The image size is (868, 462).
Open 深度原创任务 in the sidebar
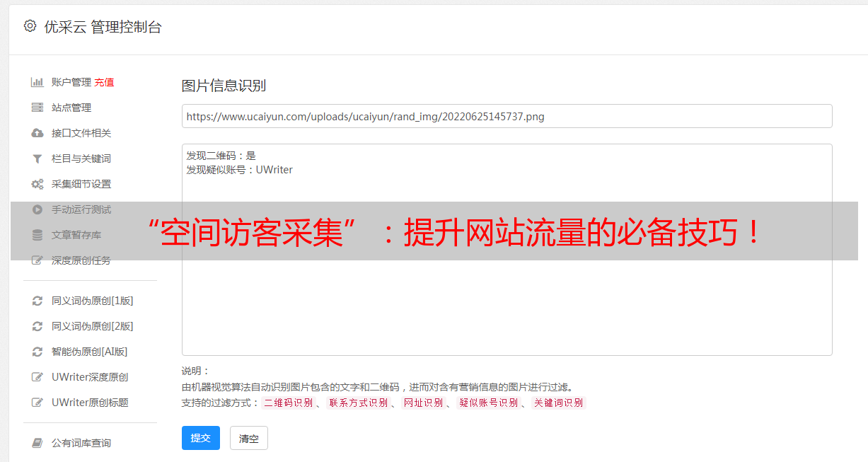(81, 260)
